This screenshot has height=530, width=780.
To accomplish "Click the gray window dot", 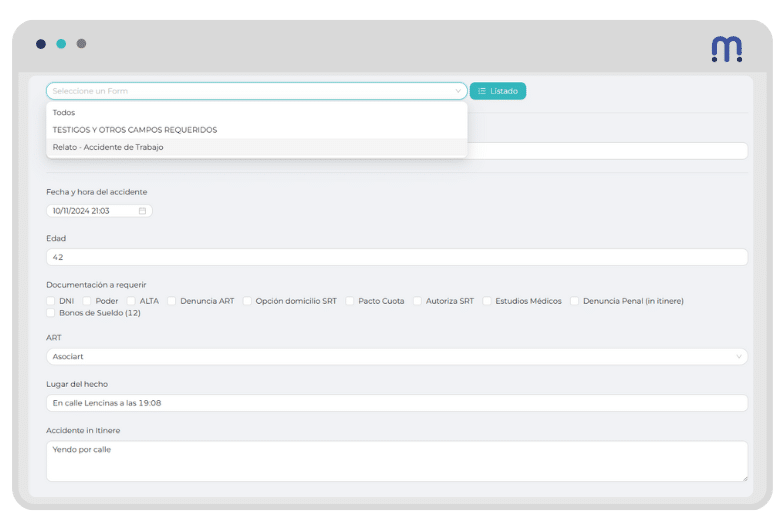I will (81, 44).
